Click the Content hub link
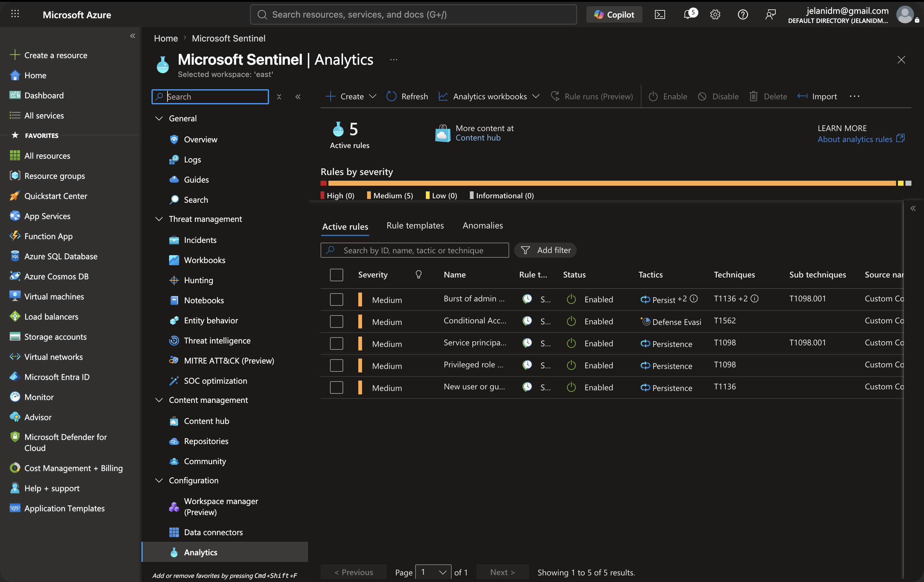This screenshot has height=582, width=924. (x=478, y=138)
